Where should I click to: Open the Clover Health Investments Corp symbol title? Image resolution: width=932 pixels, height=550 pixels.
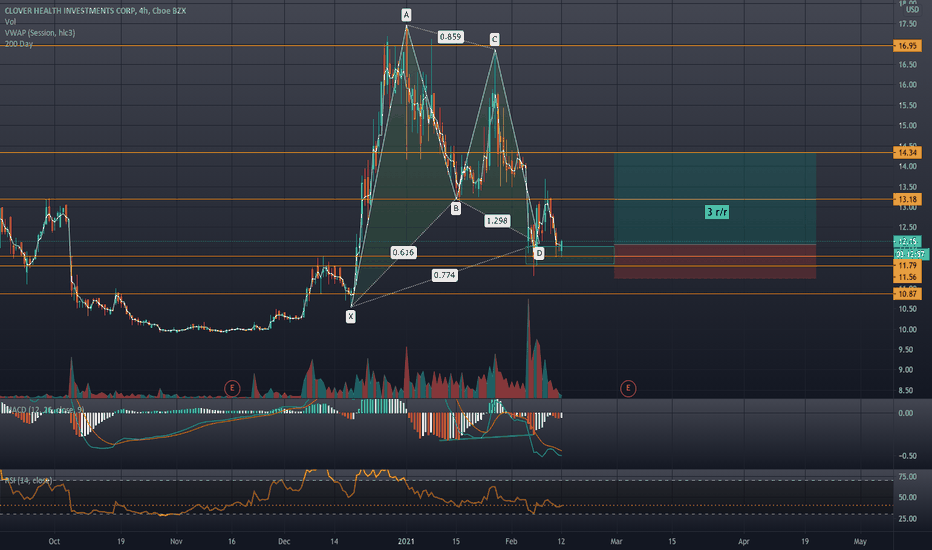pyautogui.click(x=95, y=11)
